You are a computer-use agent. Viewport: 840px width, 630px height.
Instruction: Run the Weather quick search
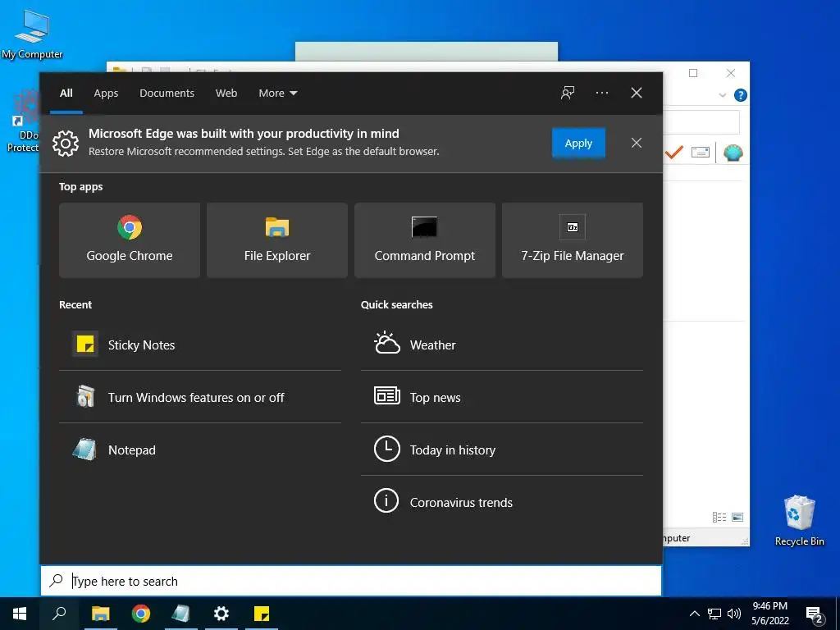[502, 345]
